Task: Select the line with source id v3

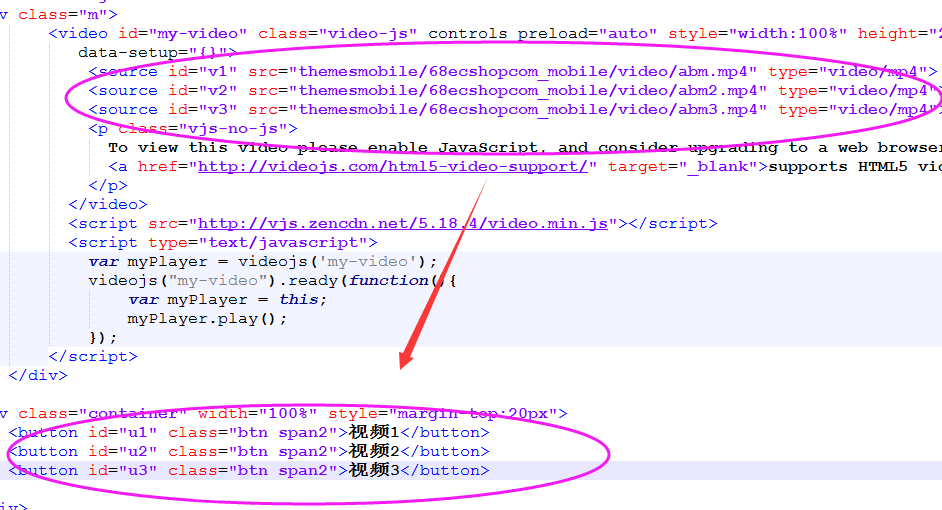Action: click(515, 110)
